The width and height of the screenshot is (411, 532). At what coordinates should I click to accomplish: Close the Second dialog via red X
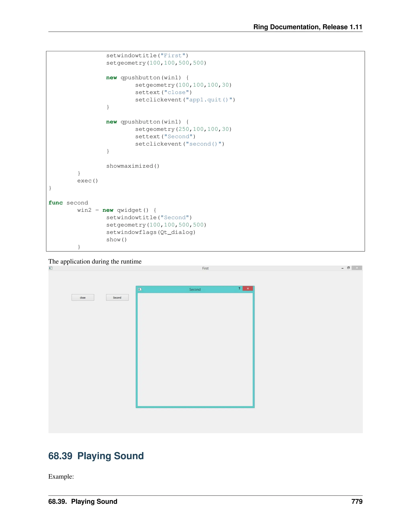click(x=248, y=289)
